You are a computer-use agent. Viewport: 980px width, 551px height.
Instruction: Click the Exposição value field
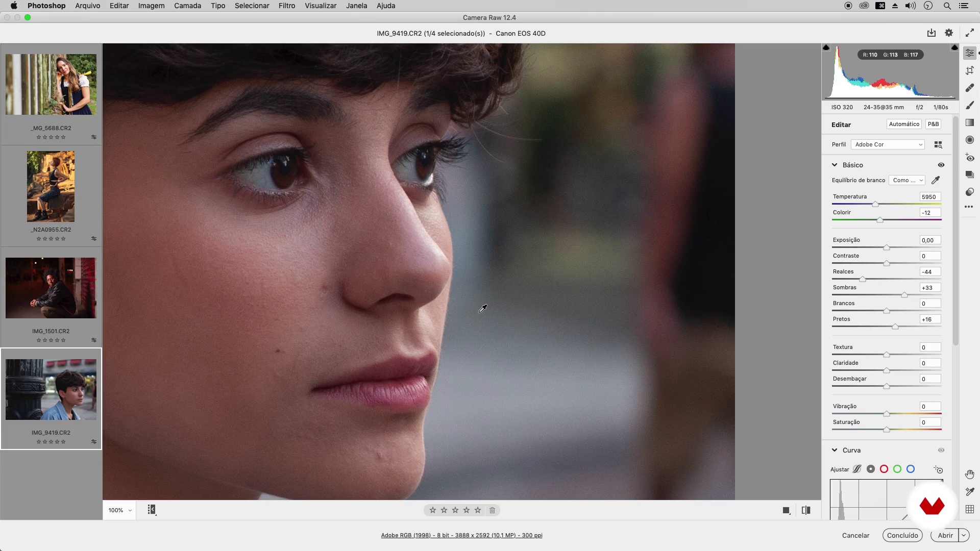point(930,240)
